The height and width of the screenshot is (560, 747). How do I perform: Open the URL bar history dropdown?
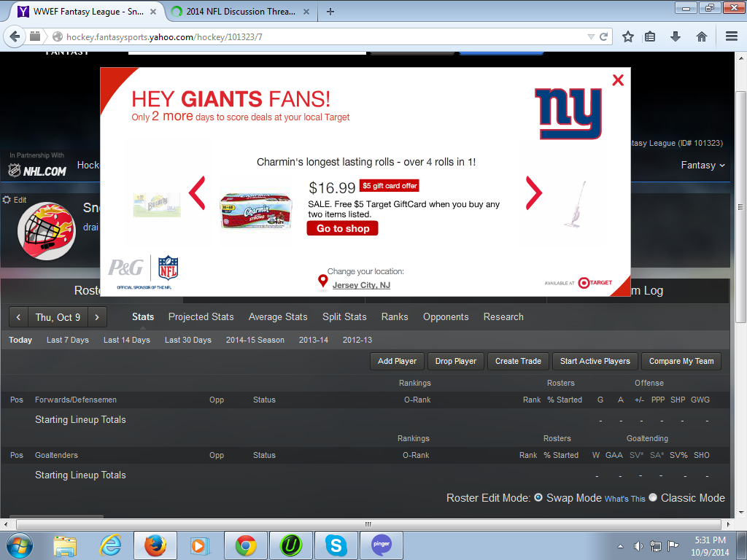[591, 36]
